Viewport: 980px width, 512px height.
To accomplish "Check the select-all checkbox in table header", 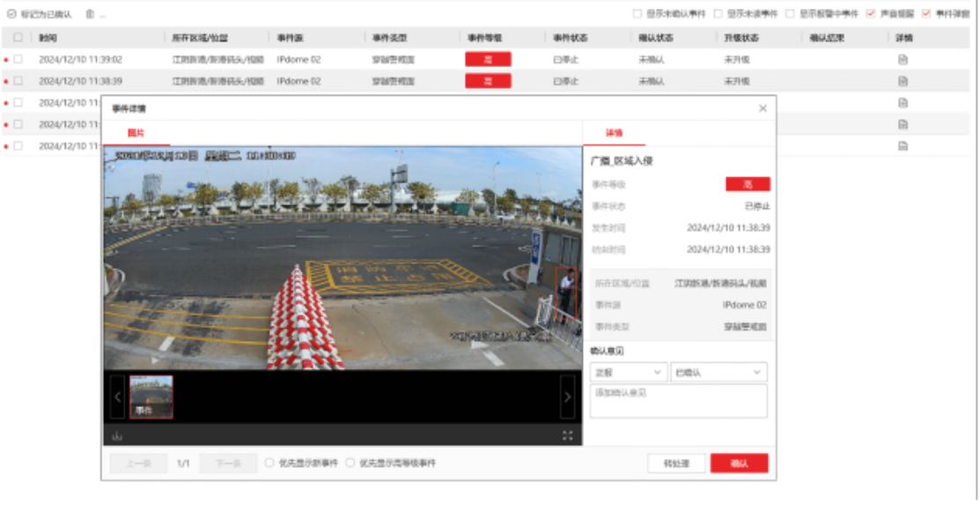I will 18,38.
